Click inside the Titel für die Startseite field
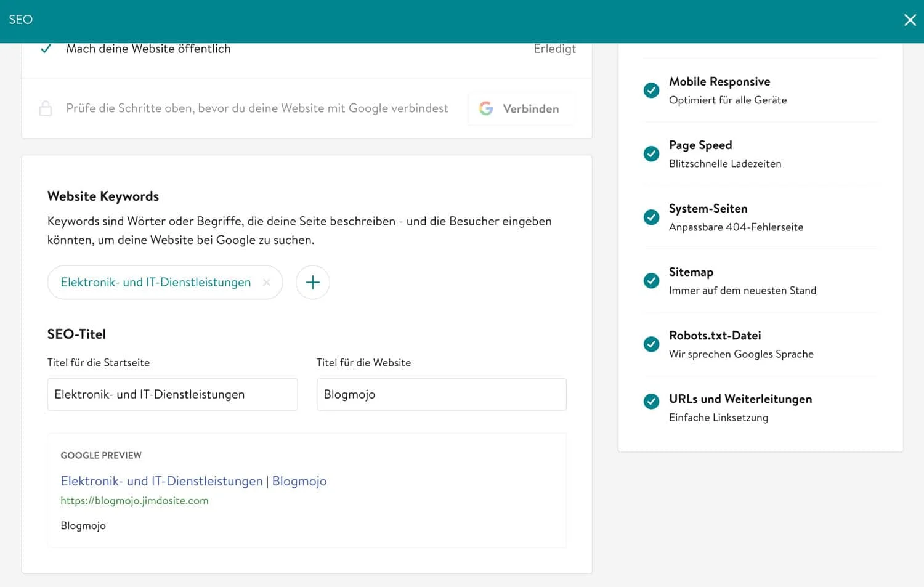Screen dimensions: 924x587 tap(172, 394)
